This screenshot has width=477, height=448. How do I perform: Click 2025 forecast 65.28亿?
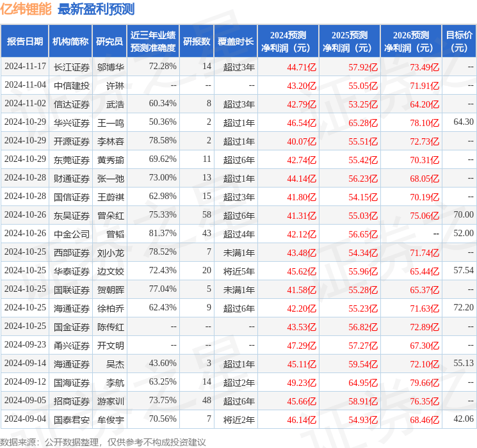pos(363,123)
